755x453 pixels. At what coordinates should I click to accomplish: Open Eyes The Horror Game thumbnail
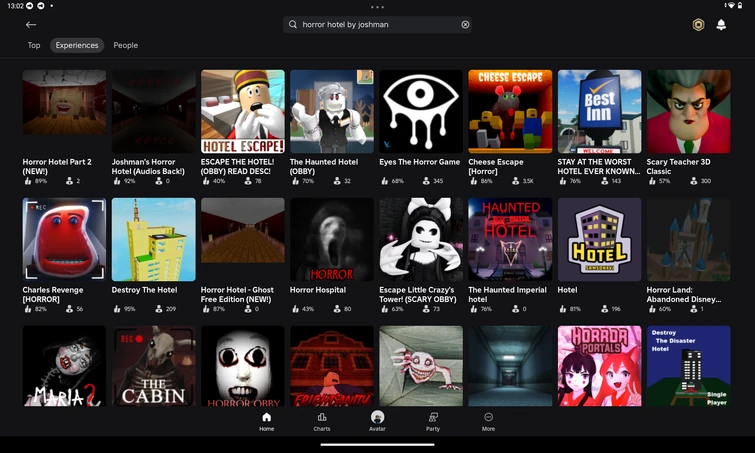point(421,112)
